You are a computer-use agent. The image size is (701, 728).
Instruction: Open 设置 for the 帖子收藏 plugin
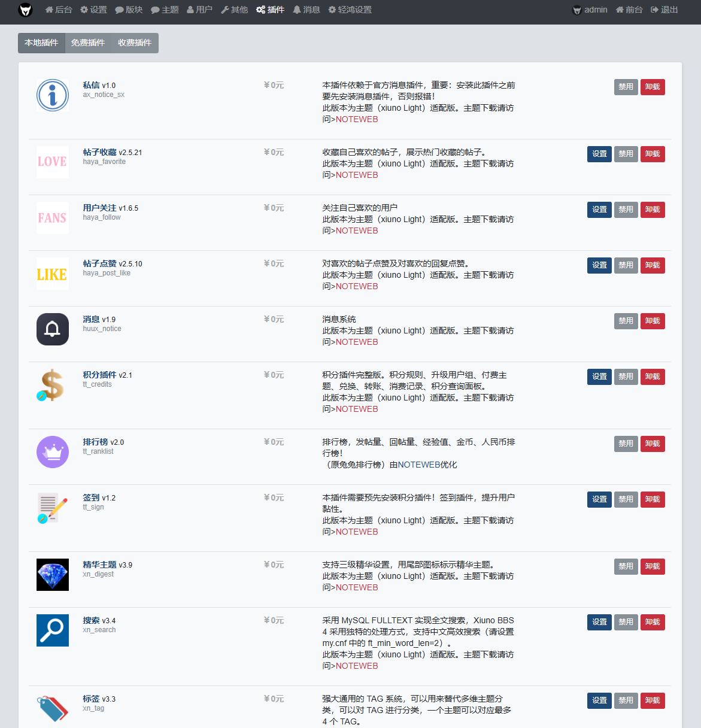[599, 154]
